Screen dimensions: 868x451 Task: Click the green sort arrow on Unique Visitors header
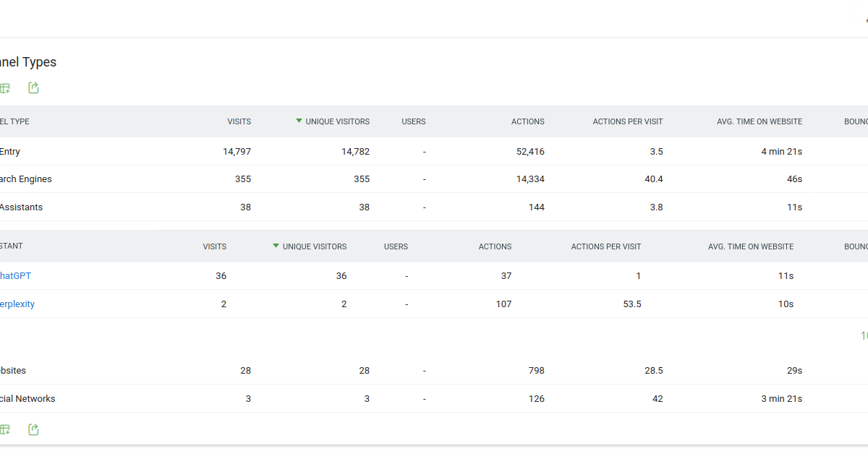point(299,121)
